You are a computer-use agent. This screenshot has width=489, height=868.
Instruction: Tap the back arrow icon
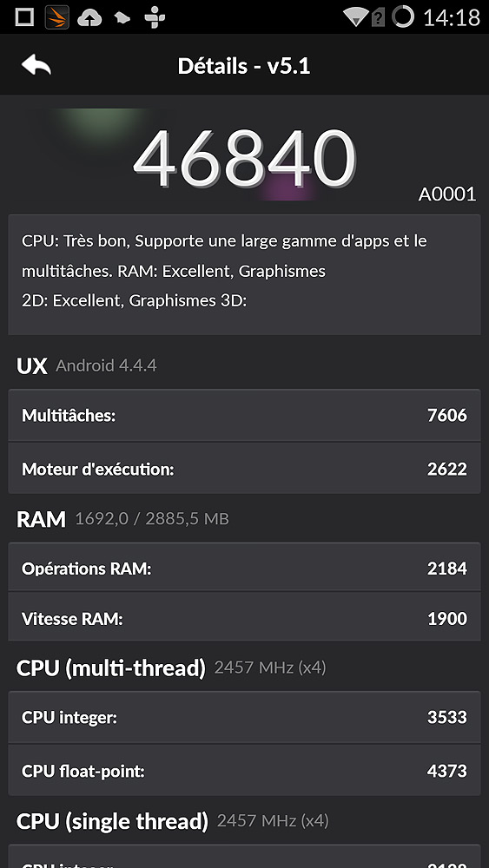[36, 65]
